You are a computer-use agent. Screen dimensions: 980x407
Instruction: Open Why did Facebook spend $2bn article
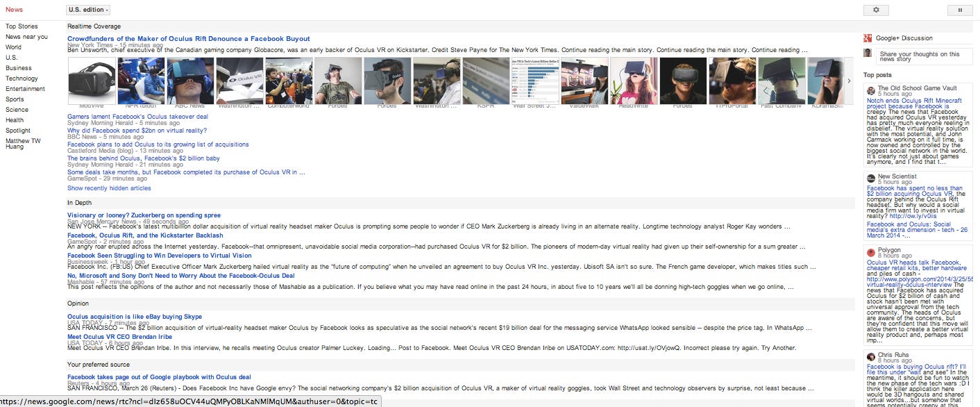point(137,131)
